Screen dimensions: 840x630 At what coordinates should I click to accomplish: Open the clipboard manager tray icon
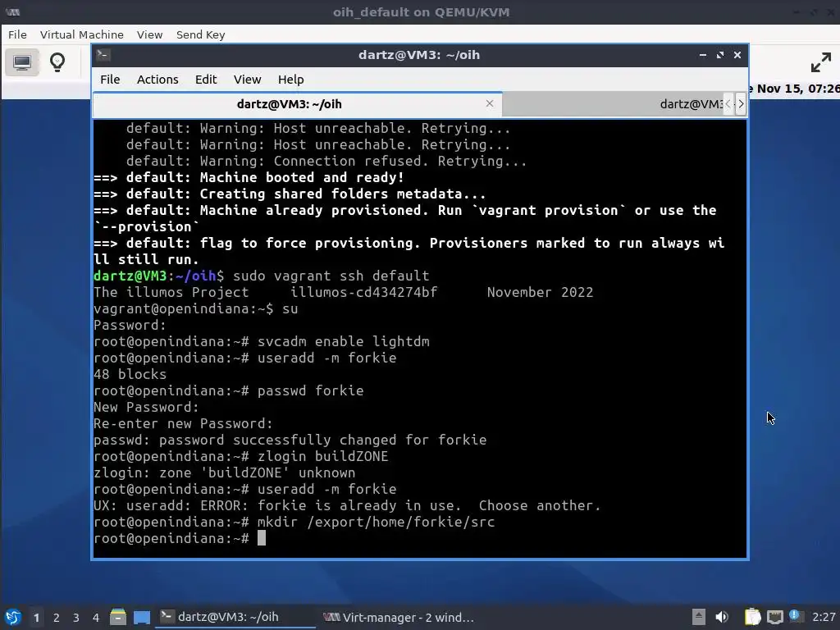click(753, 617)
